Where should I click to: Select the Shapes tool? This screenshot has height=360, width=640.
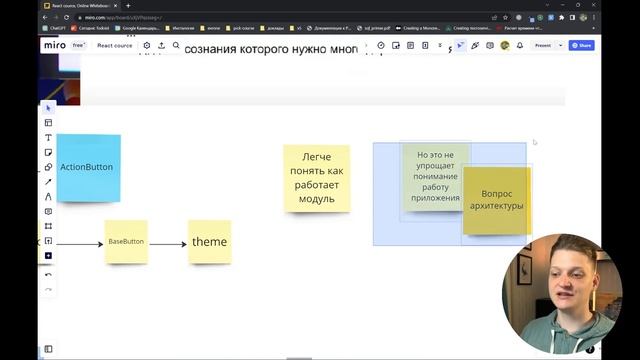point(48,167)
